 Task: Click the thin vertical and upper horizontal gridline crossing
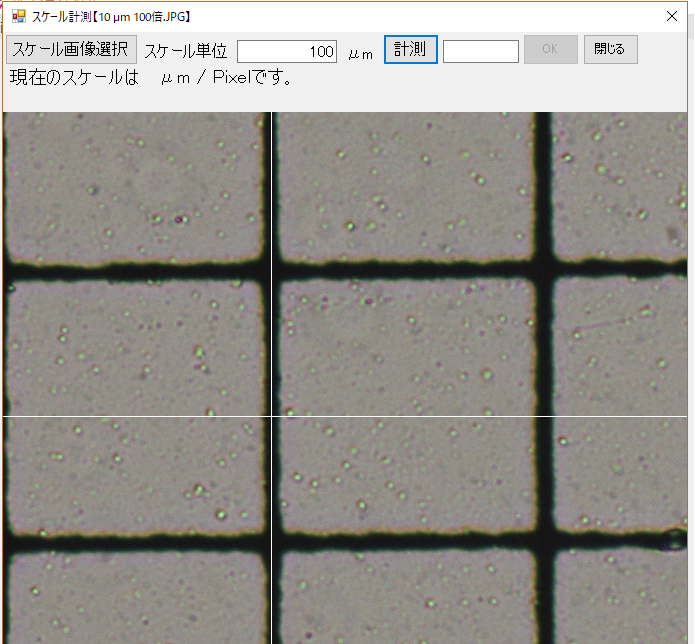tap(269, 270)
